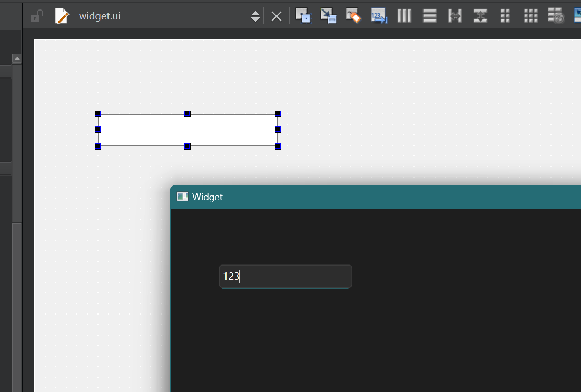This screenshot has width=581, height=392.
Task: Click the text field containing 123
Action: (285, 277)
